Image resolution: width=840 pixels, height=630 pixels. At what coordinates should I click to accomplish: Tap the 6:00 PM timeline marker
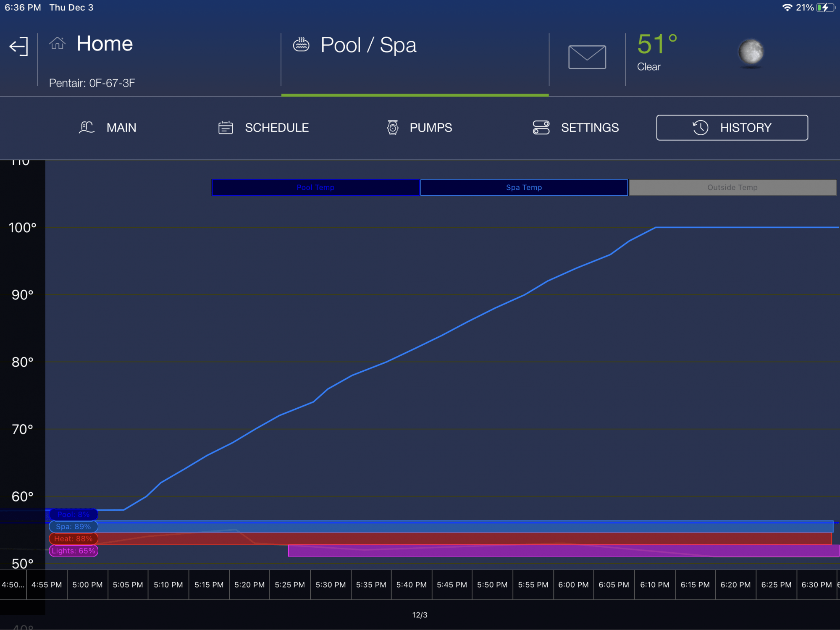pos(573,585)
